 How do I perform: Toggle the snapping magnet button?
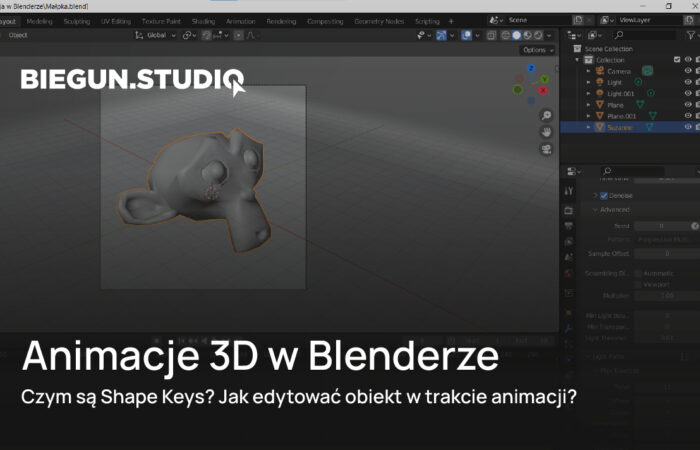click(206, 35)
